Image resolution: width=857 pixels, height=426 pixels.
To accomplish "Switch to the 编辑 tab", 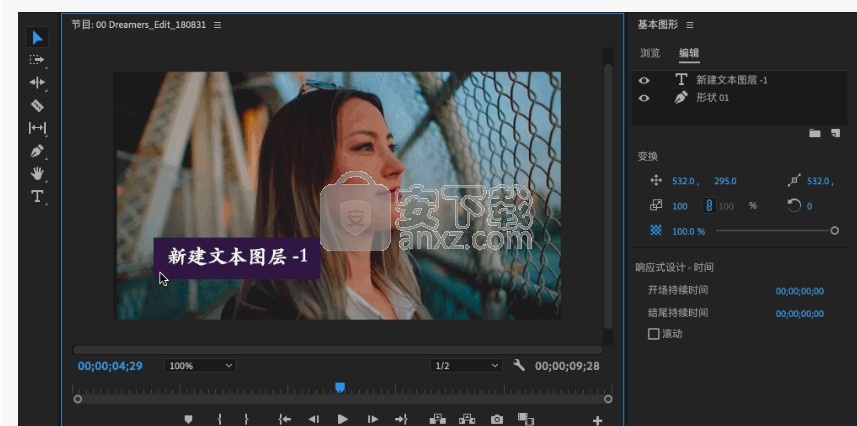I will 689,53.
